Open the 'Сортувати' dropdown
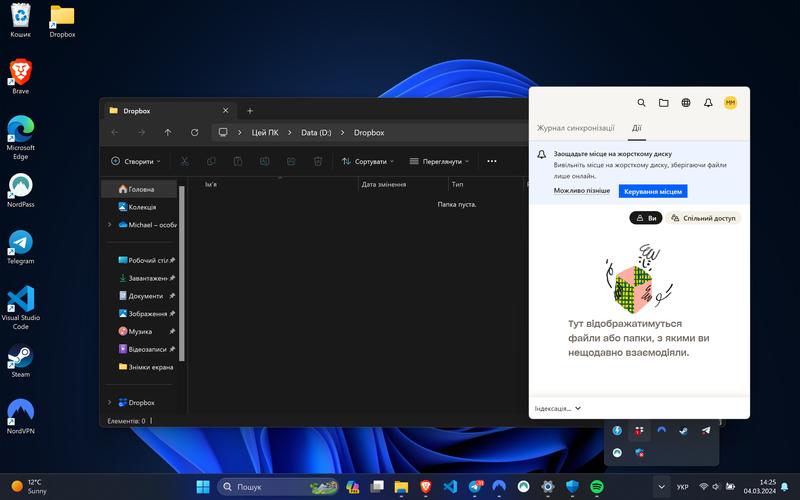This screenshot has height=500, width=800. (x=368, y=161)
